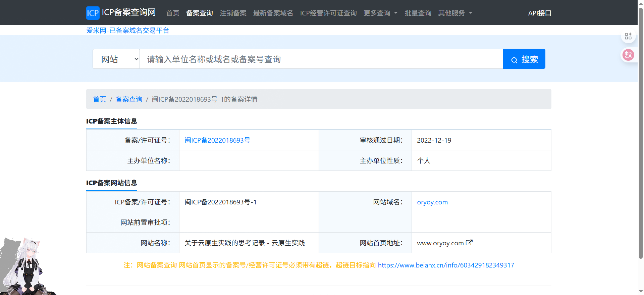Focus the search query input field
Image resolution: width=644 pixels, height=295 pixels.
pos(321,59)
